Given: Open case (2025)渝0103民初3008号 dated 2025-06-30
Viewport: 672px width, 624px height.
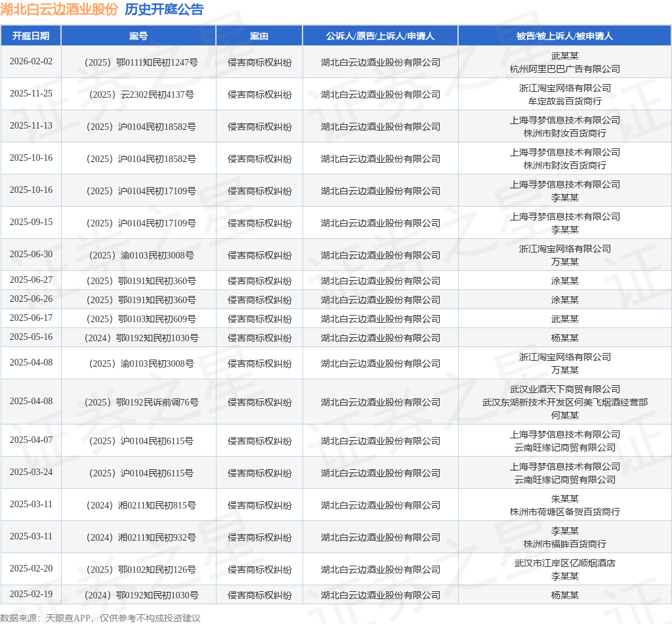Looking at the screenshot, I should point(141,255).
